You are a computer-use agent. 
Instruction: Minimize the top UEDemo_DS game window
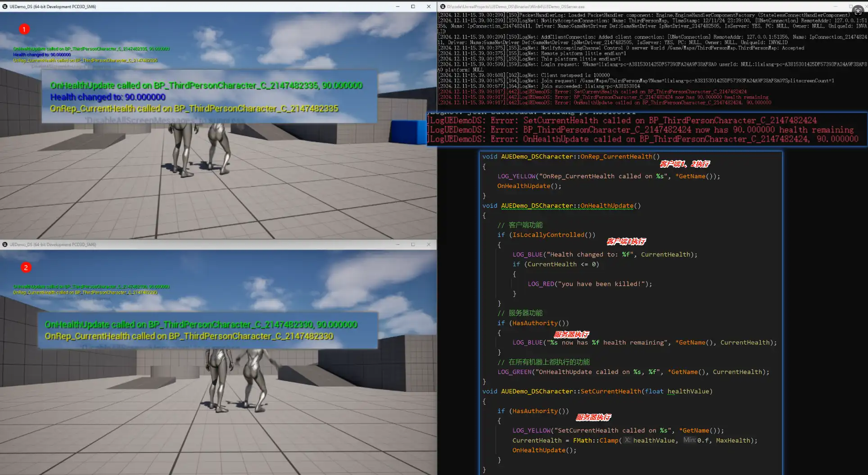coord(398,7)
